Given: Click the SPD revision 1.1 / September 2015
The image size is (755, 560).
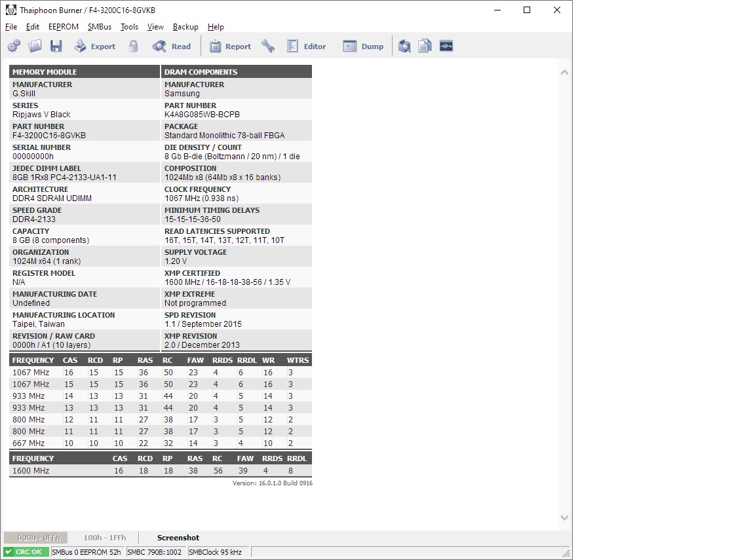Looking at the screenshot, I should pyautogui.click(x=203, y=324).
